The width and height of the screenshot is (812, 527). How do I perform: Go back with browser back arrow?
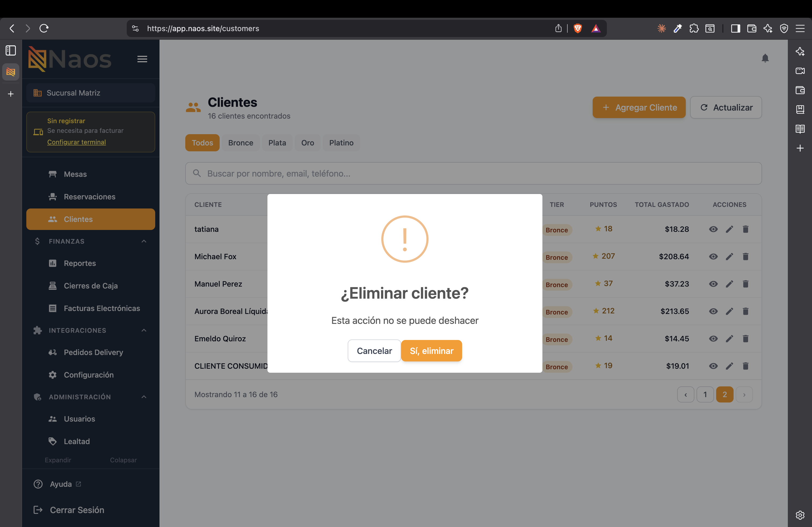pos(12,28)
